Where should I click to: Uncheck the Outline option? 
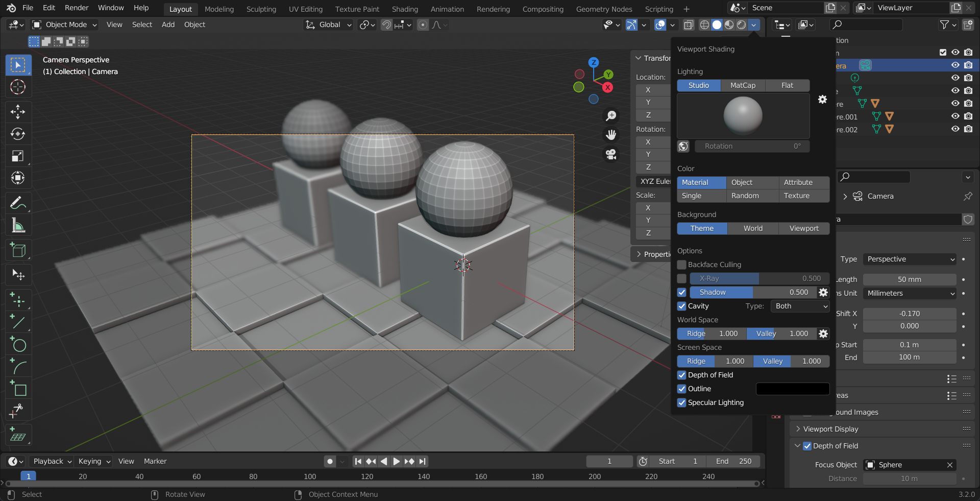682,389
